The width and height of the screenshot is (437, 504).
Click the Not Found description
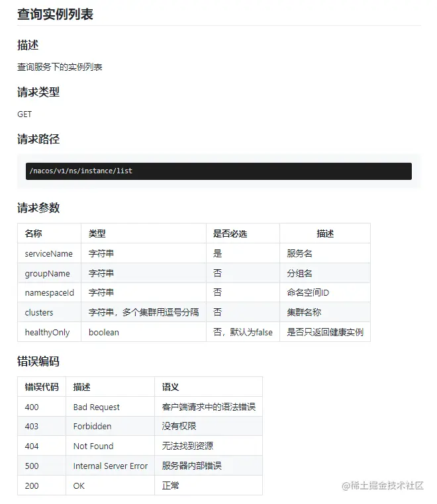pyautogui.click(x=93, y=446)
